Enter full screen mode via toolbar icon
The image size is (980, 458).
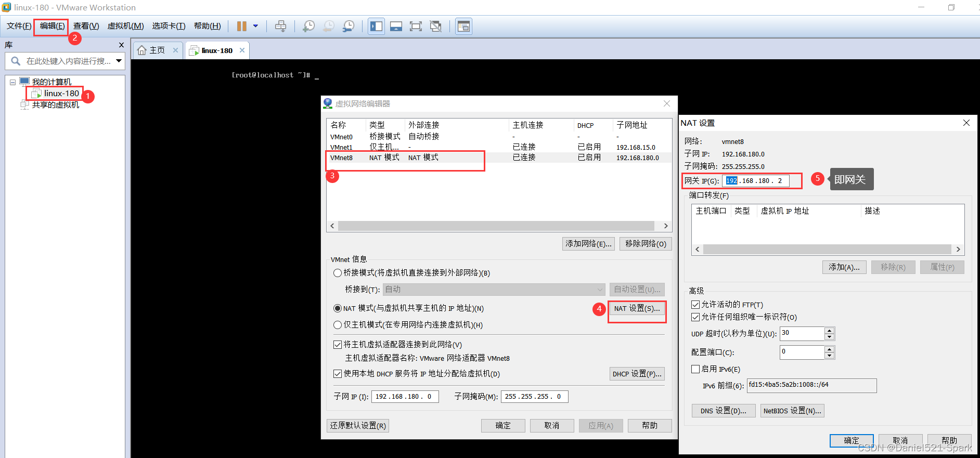(x=416, y=26)
